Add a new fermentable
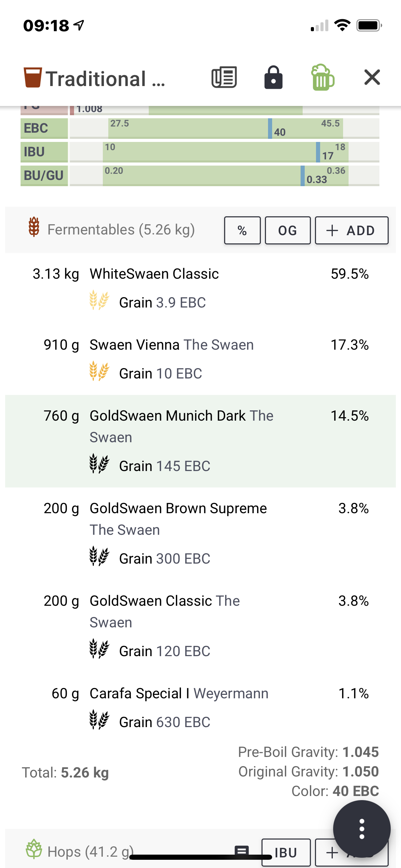 point(352,230)
